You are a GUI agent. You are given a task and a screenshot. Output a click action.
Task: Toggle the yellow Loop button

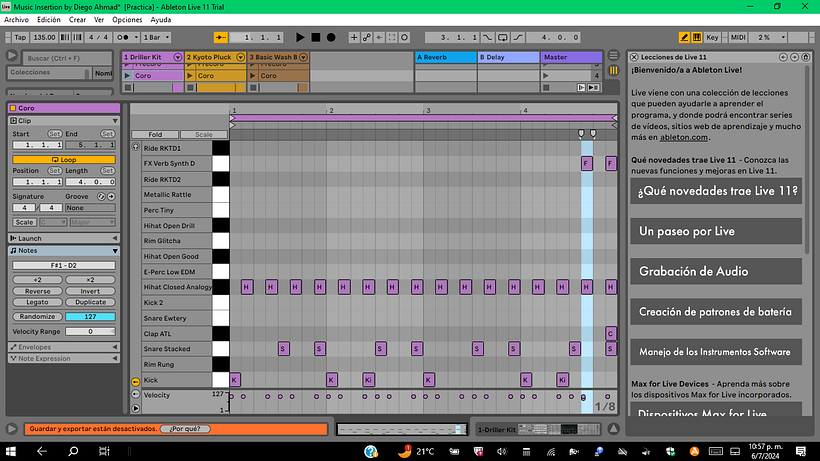[x=64, y=159]
